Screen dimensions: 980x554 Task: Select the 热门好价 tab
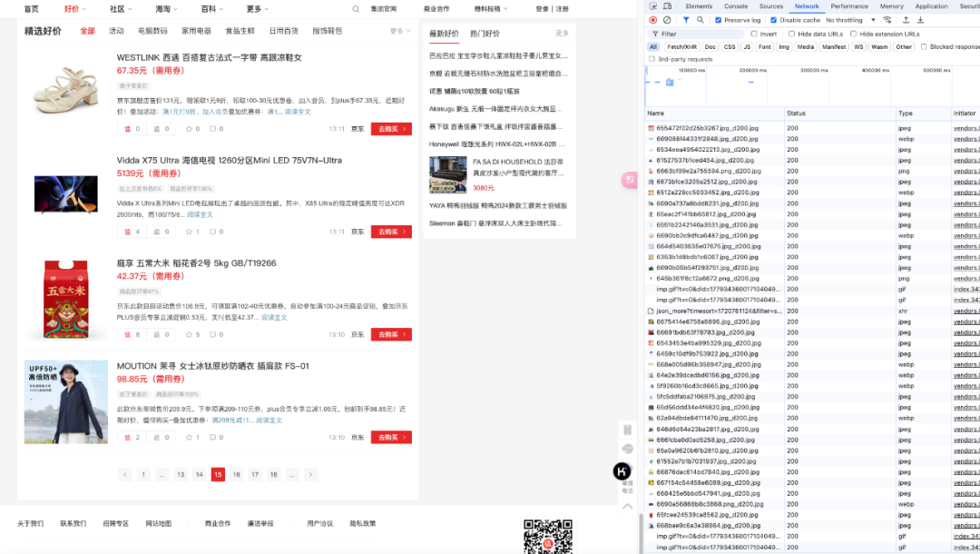pos(485,34)
